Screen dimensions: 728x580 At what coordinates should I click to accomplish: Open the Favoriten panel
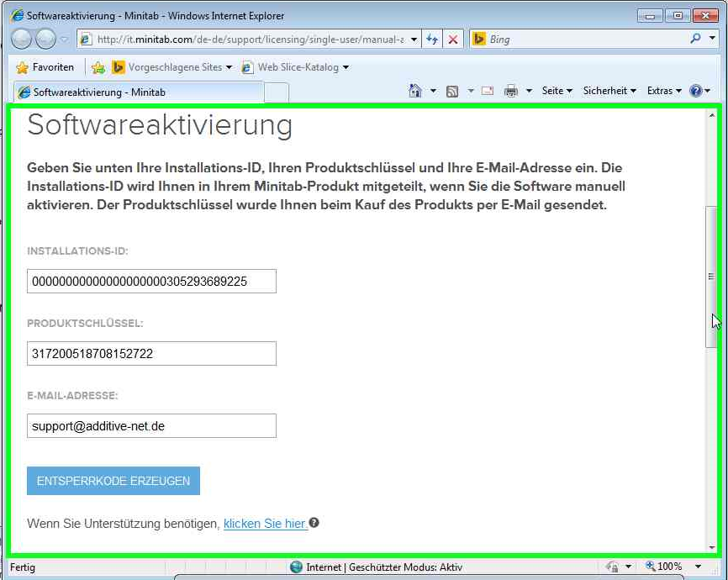[x=45, y=67]
